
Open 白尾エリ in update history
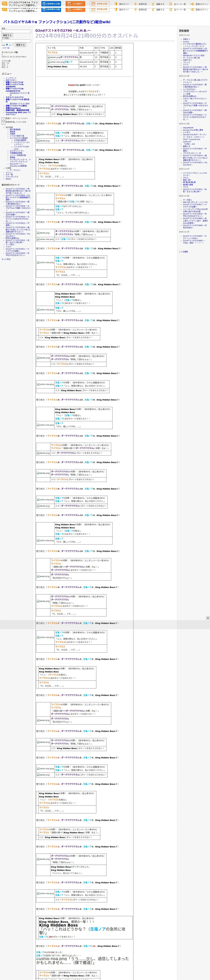click(x=186, y=39)
